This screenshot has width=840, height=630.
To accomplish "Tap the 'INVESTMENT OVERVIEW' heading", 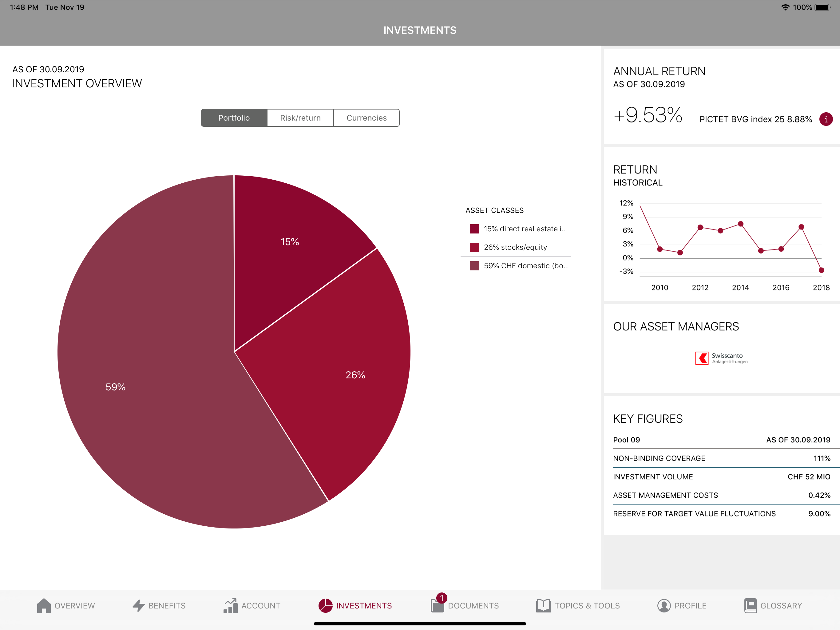I will [x=77, y=83].
